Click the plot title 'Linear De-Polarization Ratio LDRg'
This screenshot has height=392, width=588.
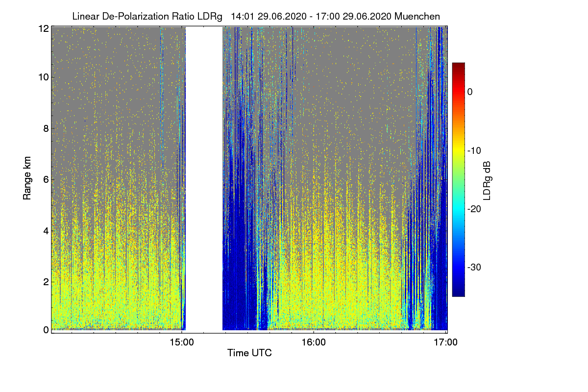[x=147, y=16]
